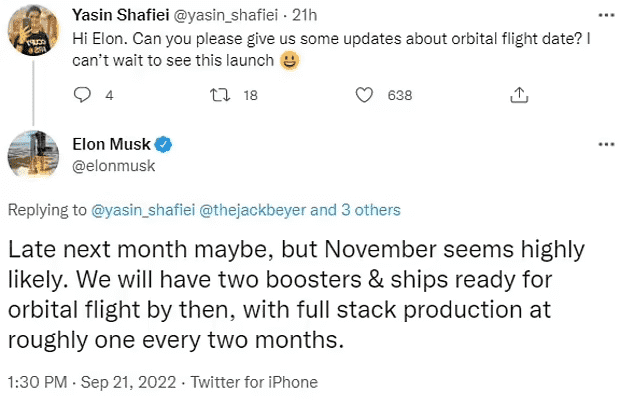Click the 638 likes count

399,96
